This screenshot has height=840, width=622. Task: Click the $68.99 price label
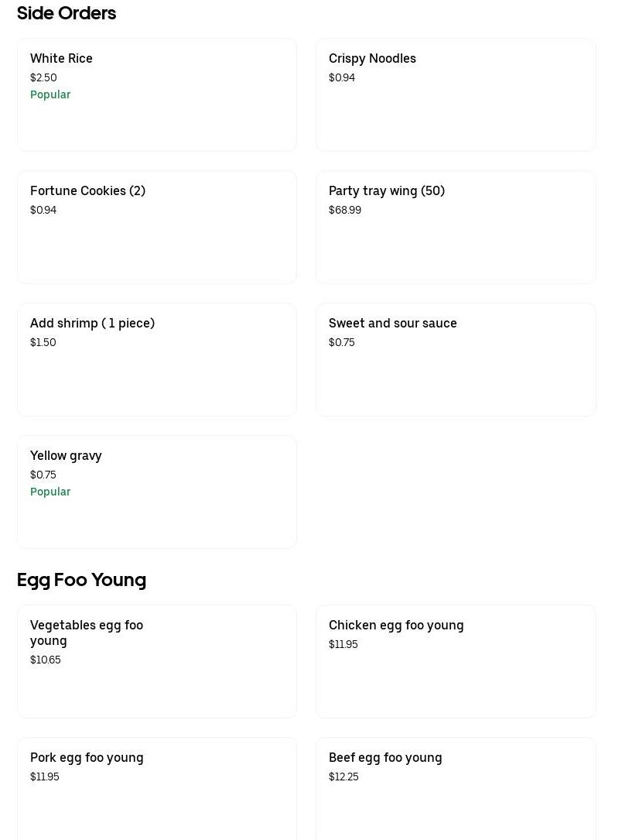pos(345,210)
